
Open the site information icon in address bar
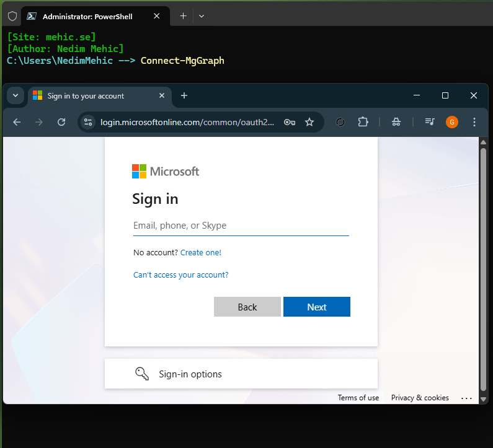pyautogui.click(x=88, y=122)
